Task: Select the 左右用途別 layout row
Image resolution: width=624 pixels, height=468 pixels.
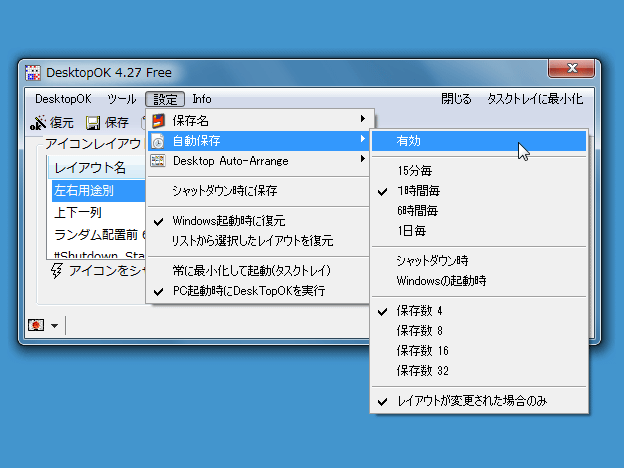Action: 98,191
